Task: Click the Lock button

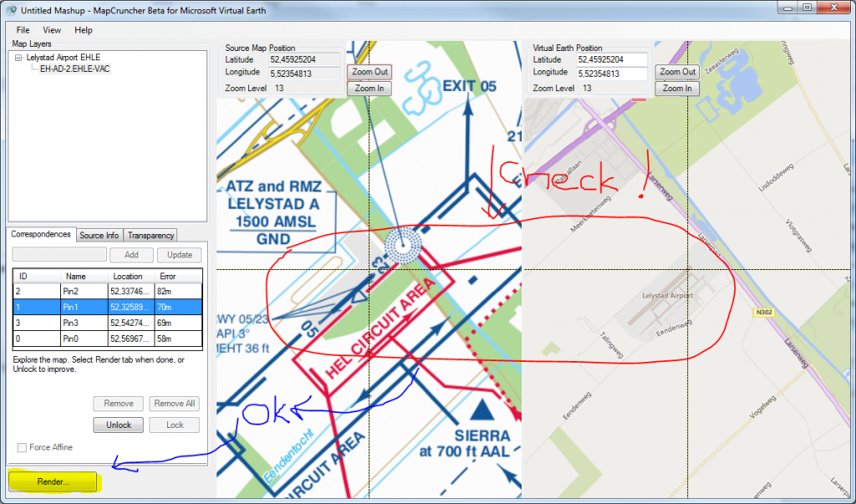Action: [174, 425]
